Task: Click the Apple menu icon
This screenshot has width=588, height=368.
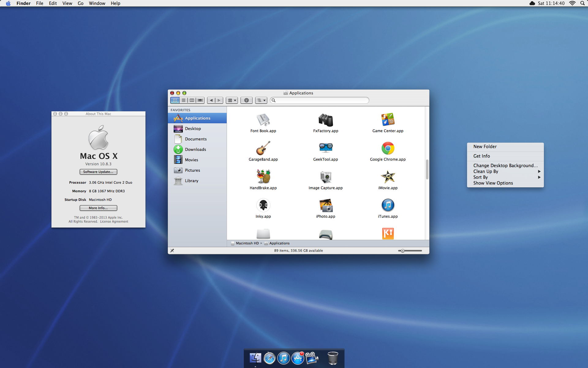Action: (x=8, y=3)
